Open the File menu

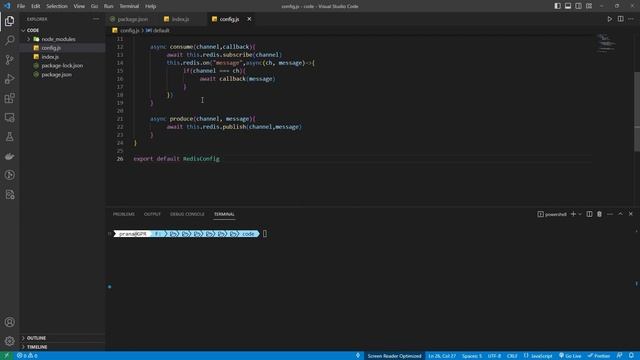(x=21, y=6)
